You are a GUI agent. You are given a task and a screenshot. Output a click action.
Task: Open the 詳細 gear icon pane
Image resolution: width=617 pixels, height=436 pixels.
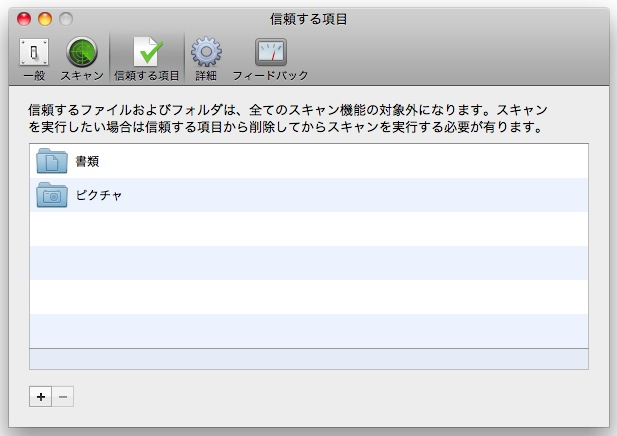point(206,52)
